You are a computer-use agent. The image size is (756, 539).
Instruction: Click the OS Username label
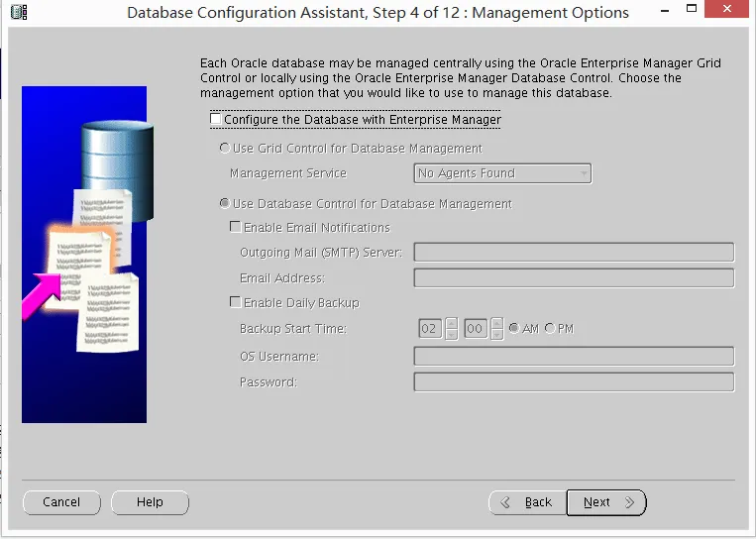(x=279, y=357)
